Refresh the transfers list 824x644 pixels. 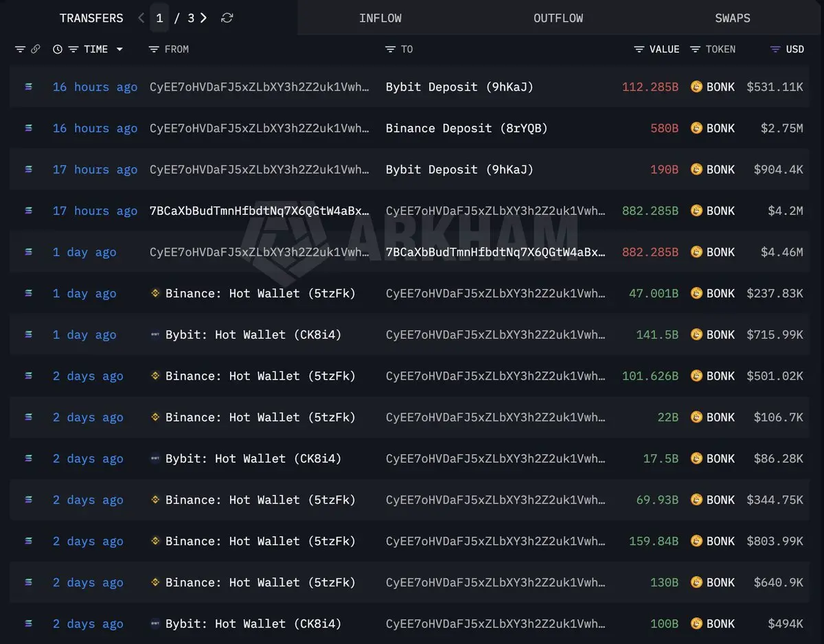227,19
